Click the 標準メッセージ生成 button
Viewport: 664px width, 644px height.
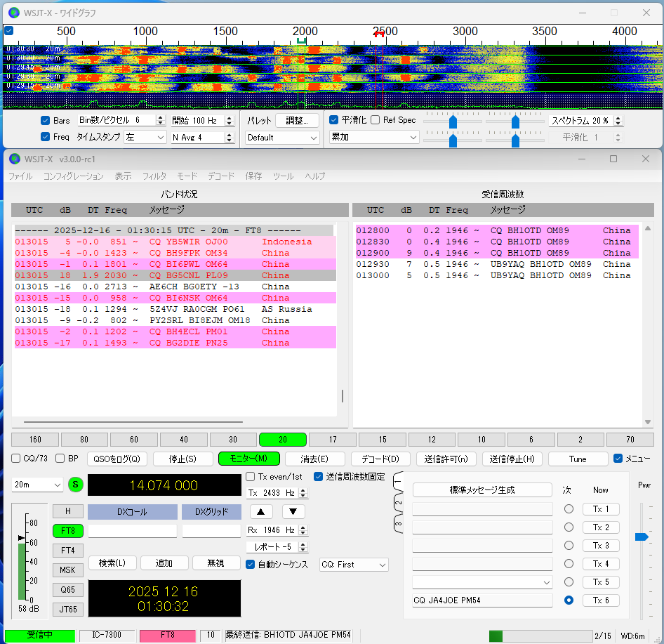(482, 489)
